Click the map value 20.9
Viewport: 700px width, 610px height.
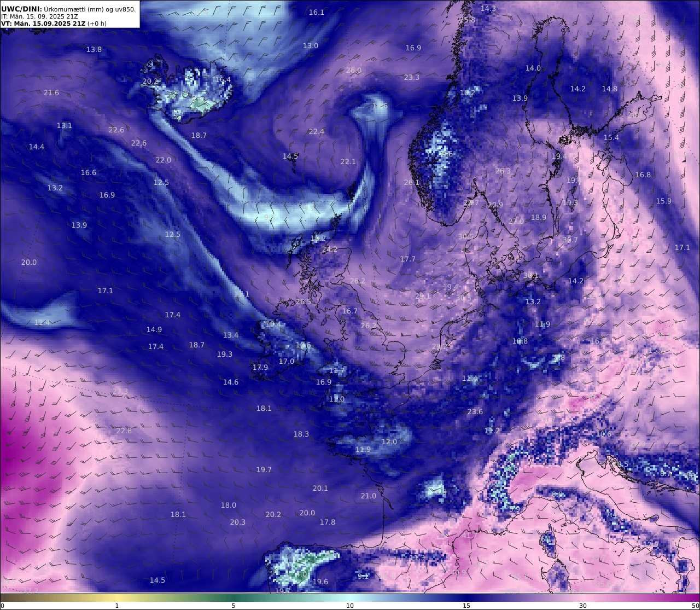(495, 205)
